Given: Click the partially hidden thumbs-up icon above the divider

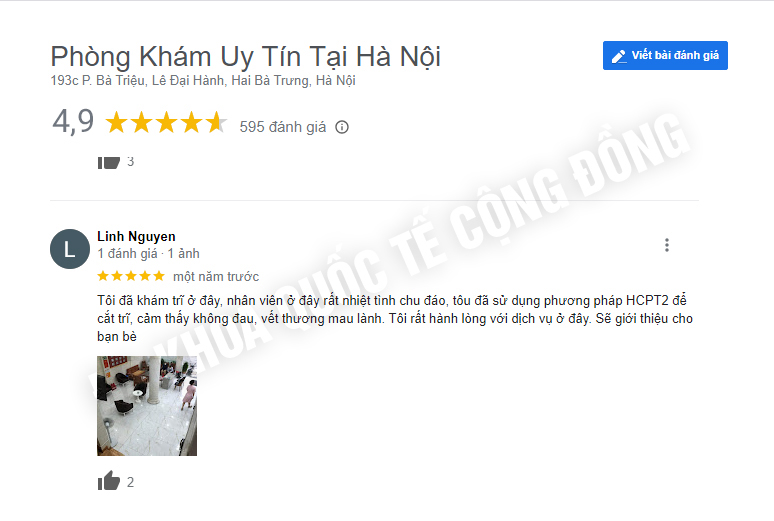Looking at the screenshot, I should point(109,162).
